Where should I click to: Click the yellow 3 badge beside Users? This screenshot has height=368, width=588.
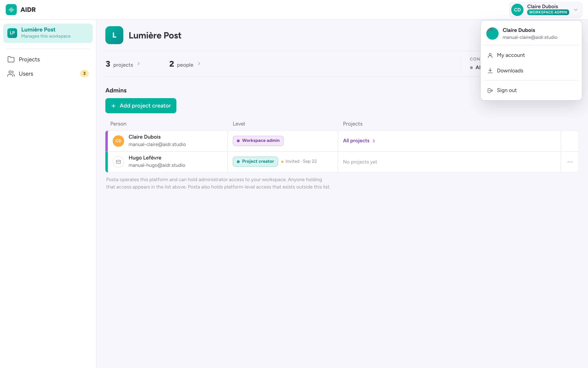(x=84, y=74)
